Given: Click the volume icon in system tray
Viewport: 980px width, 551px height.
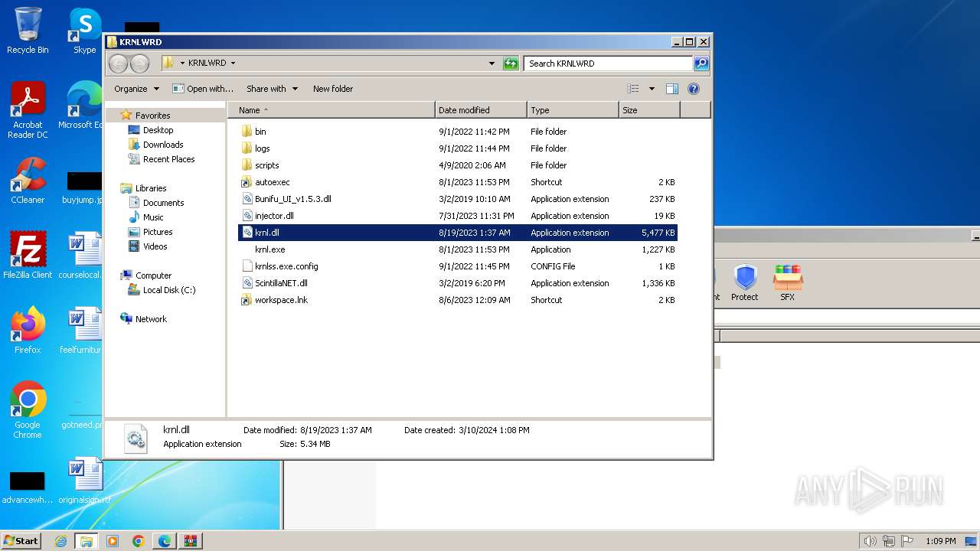Looking at the screenshot, I should (x=870, y=541).
